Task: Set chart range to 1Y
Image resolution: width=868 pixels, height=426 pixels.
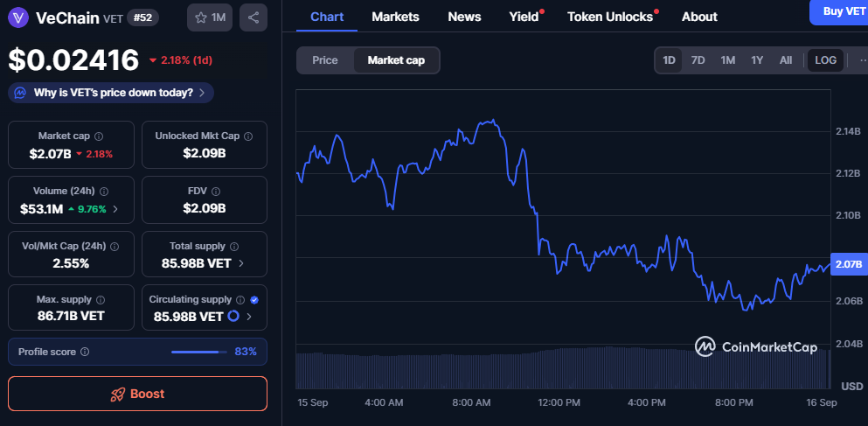Action: [757, 60]
